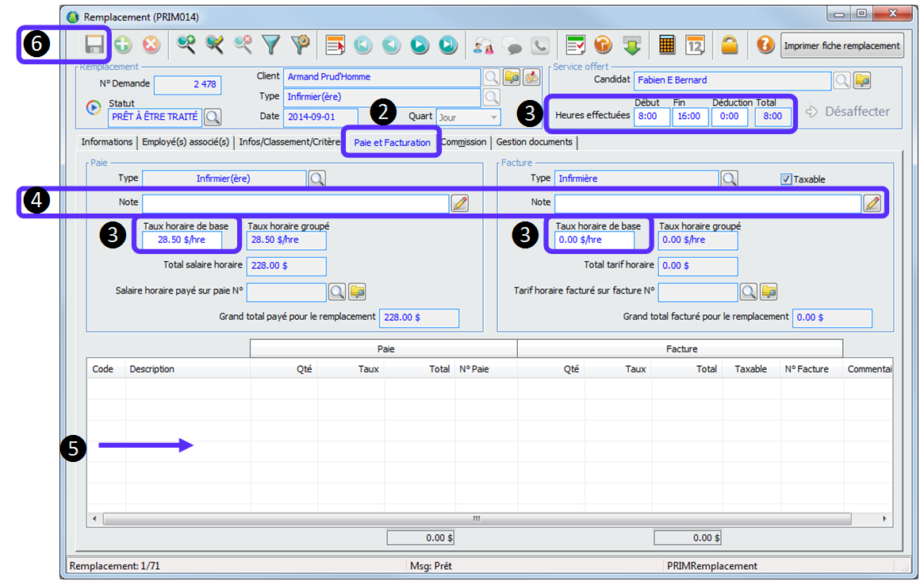Click the horizontal scrollbar of the grid

(476, 518)
